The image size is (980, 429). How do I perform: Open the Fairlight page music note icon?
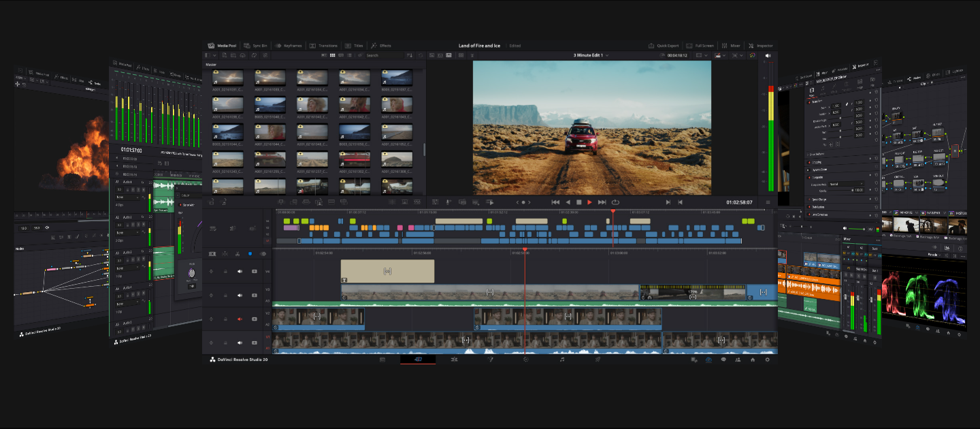(x=562, y=359)
